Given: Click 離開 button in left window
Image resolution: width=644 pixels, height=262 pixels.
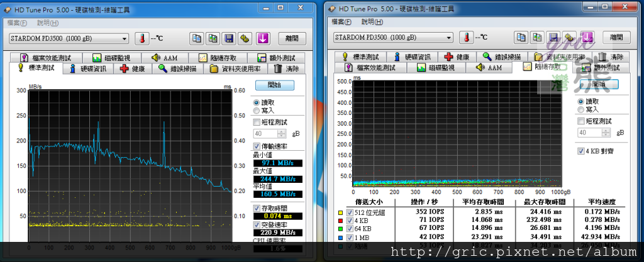Looking at the screenshot, I should click(292, 38).
